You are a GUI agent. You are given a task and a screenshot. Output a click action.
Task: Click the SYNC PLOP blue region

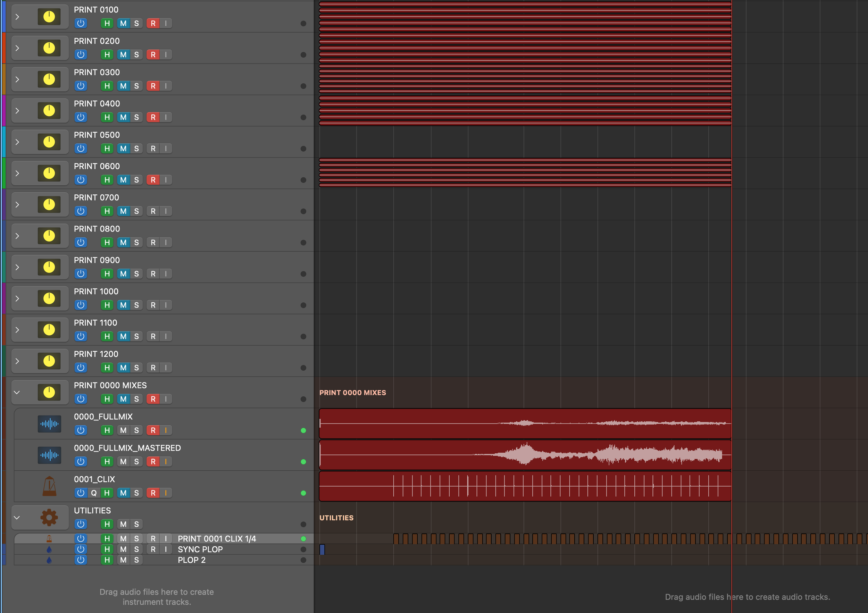322,549
